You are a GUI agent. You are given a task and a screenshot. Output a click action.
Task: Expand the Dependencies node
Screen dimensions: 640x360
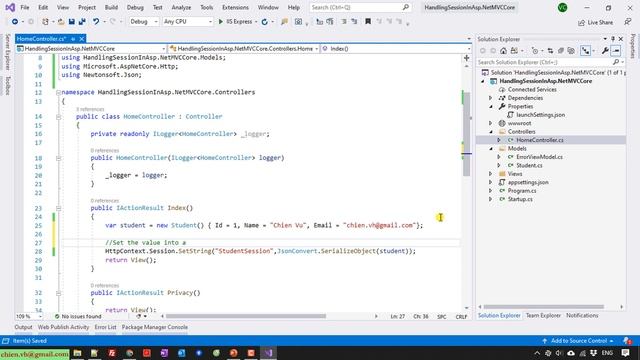[x=491, y=98]
